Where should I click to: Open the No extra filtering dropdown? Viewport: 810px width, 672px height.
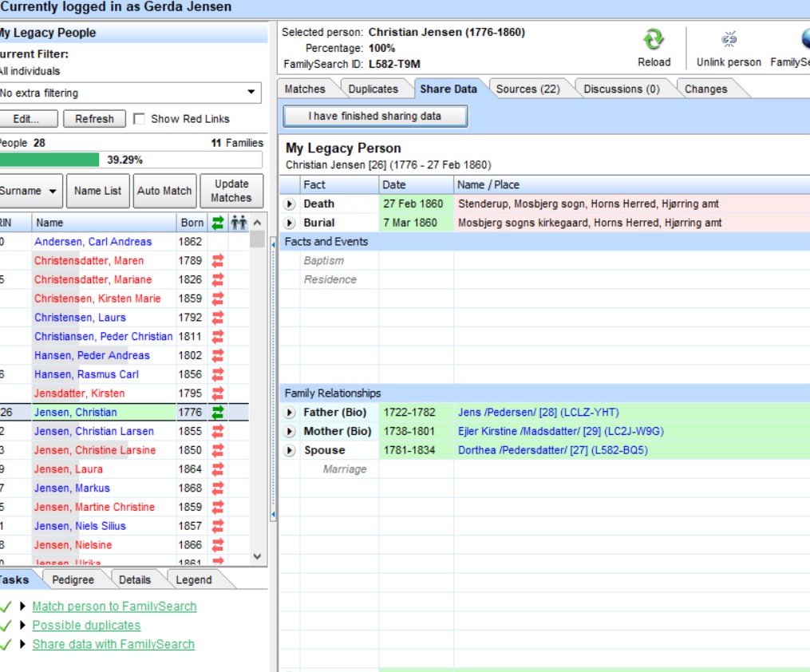point(251,93)
